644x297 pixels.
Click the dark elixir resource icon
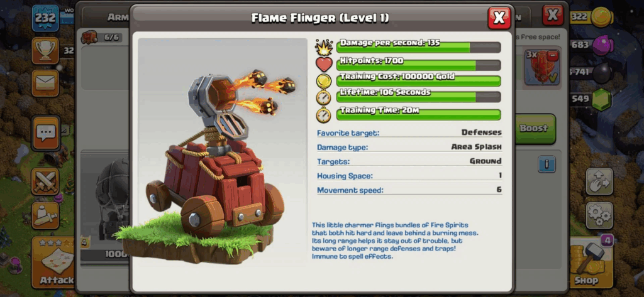pos(603,73)
